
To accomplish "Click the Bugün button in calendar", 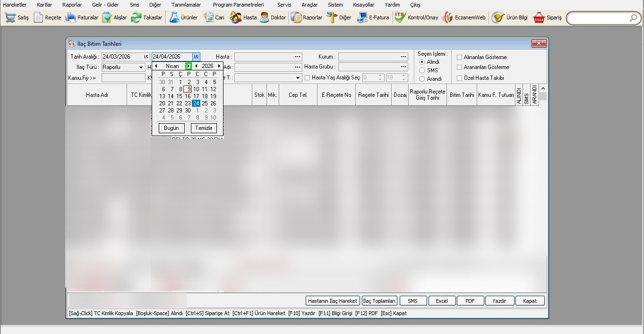I will [172, 128].
